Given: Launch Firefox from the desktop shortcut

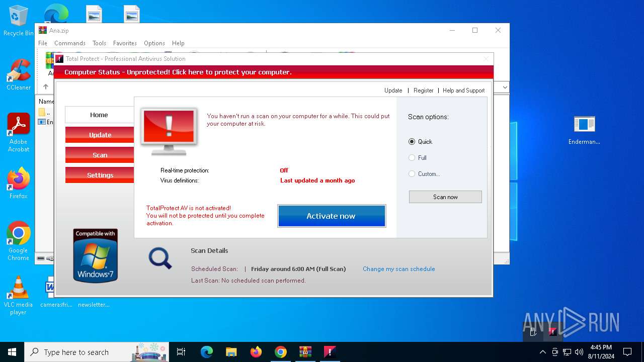Looking at the screenshot, I should [x=18, y=183].
